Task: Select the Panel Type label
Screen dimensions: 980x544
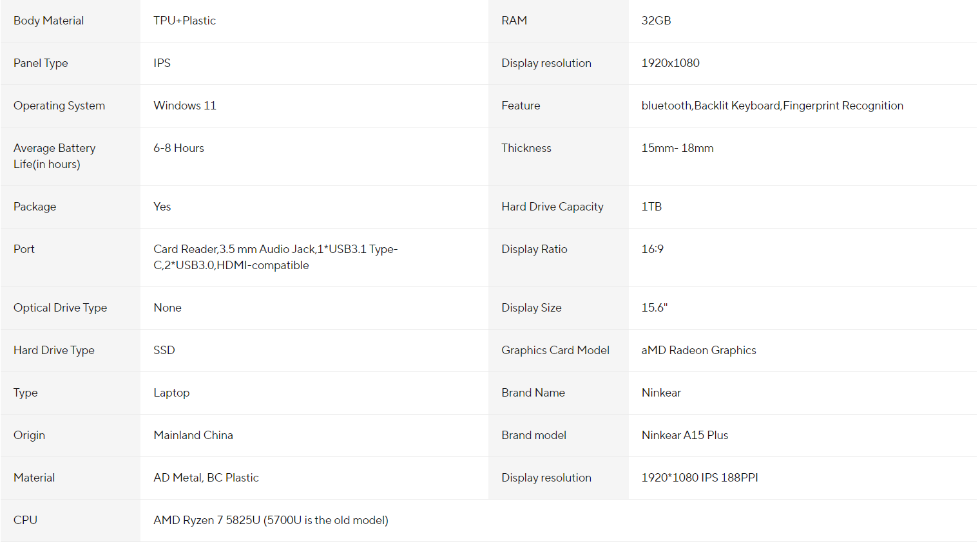Action: (x=41, y=63)
